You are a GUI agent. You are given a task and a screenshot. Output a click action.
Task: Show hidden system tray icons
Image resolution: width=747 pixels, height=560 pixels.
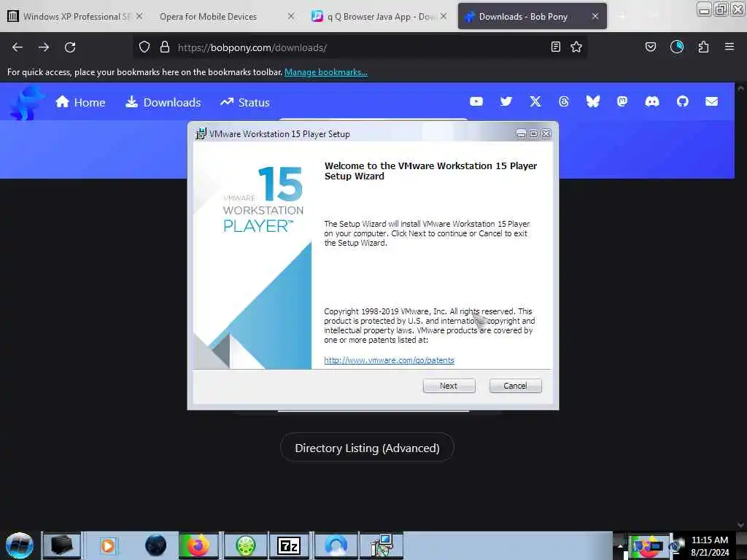(x=620, y=545)
